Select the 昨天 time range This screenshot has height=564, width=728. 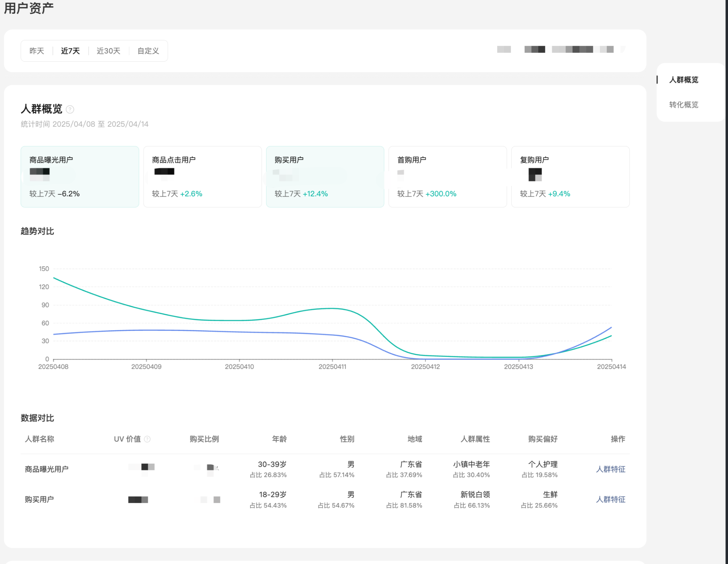(37, 51)
